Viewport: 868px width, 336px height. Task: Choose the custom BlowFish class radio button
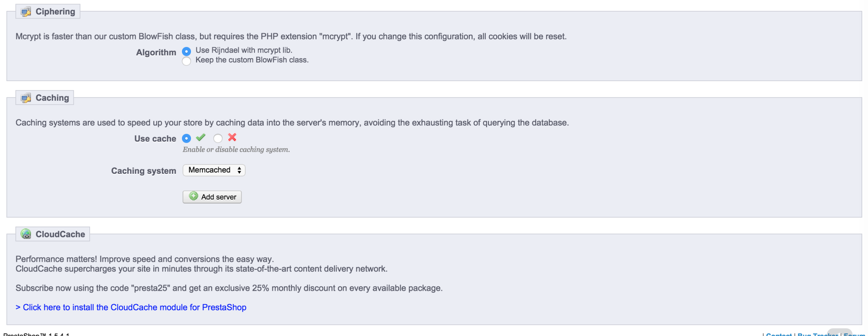point(186,61)
